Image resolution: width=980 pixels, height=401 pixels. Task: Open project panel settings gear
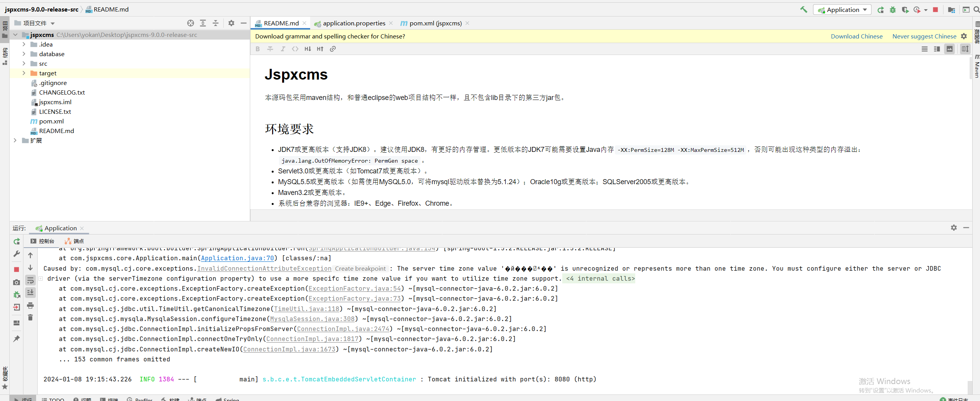tap(231, 23)
